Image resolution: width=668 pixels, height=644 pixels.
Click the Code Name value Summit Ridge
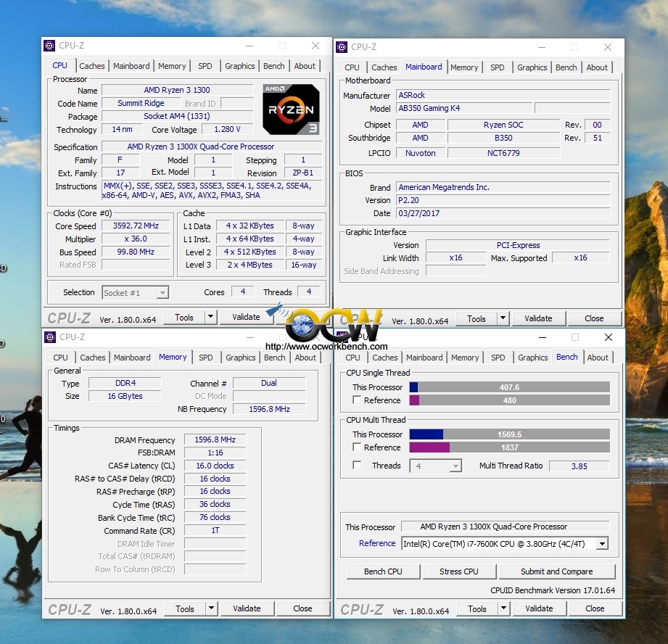coord(141,103)
